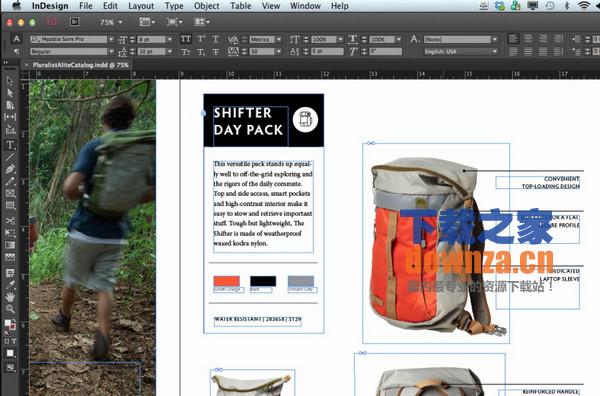Screen dimensions: 600x396
Task: Click the black color swatch in catalog
Action: tap(263, 281)
